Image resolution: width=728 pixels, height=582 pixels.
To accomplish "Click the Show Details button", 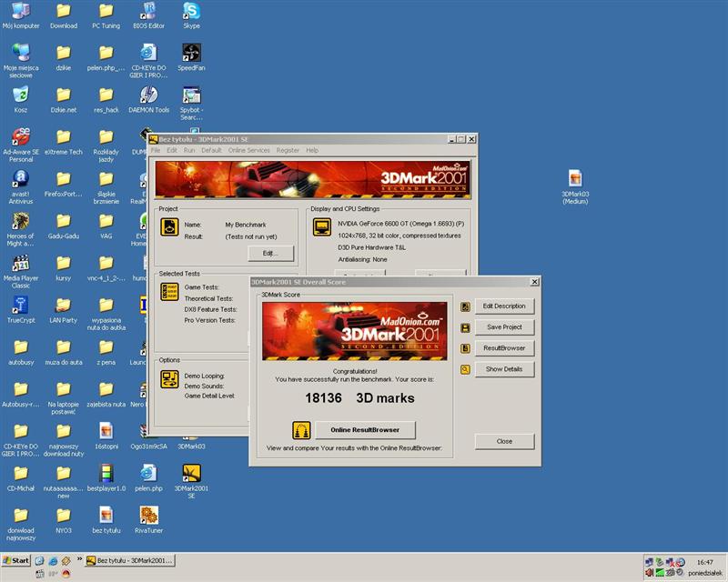I will tap(504, 369).
